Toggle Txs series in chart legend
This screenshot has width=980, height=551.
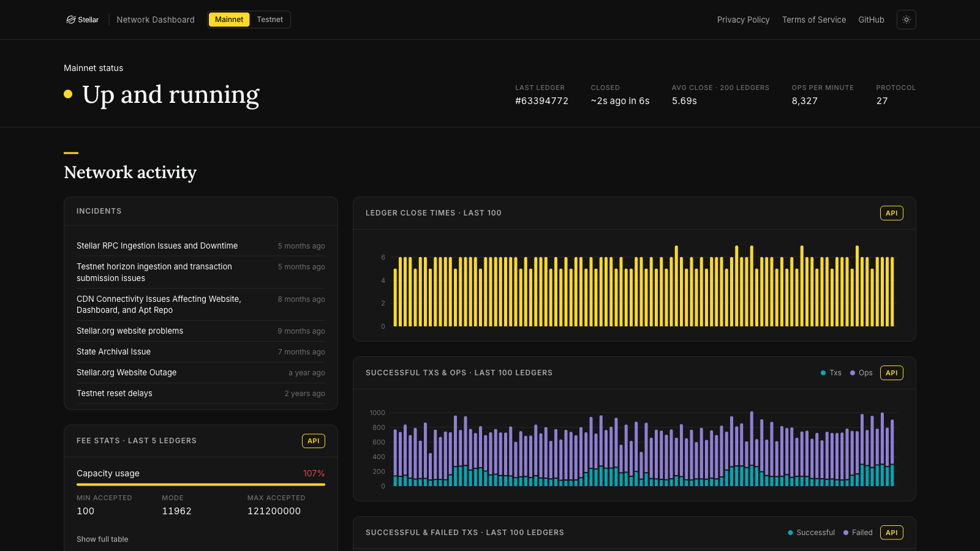pos(831,373)
